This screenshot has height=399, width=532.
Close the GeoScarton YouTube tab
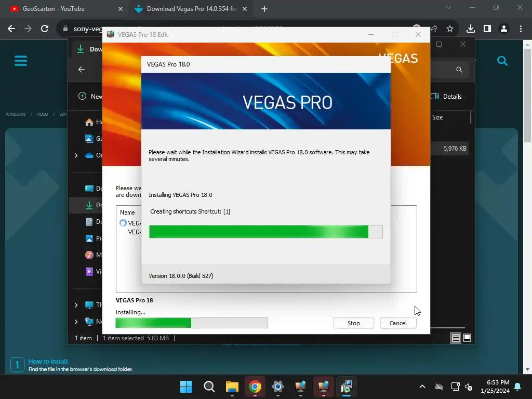(121, 9)
